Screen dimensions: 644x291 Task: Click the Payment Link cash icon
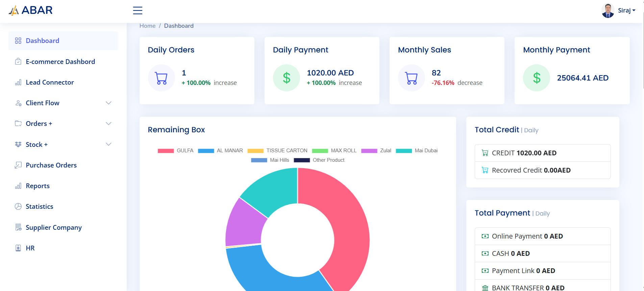tap(485, 271)
